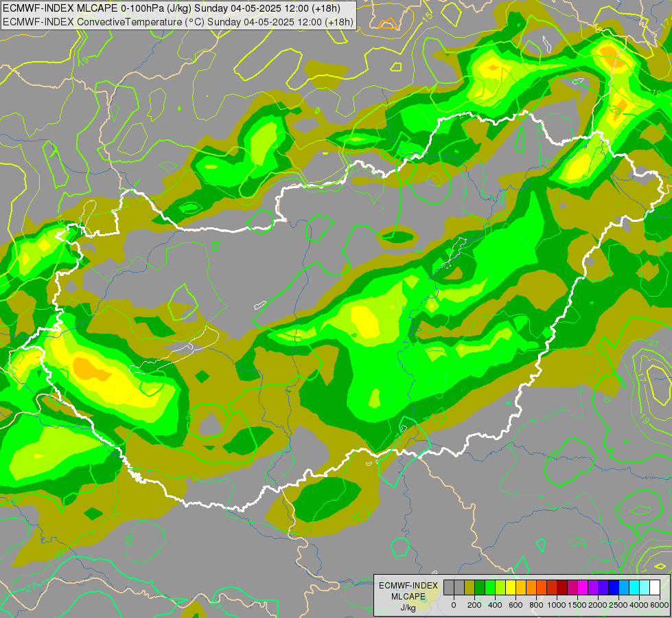
Task: Select the pure yellow legend swatch
Action: tap(511, 588)
